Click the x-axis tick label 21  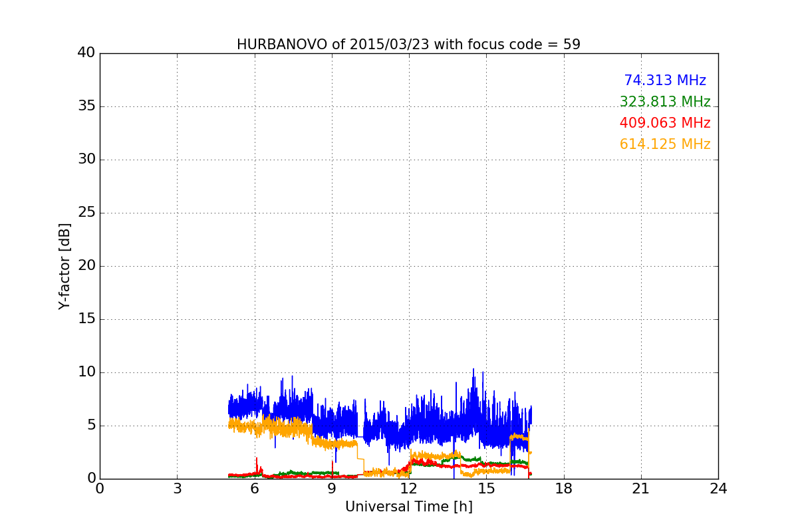pos(641,488)
